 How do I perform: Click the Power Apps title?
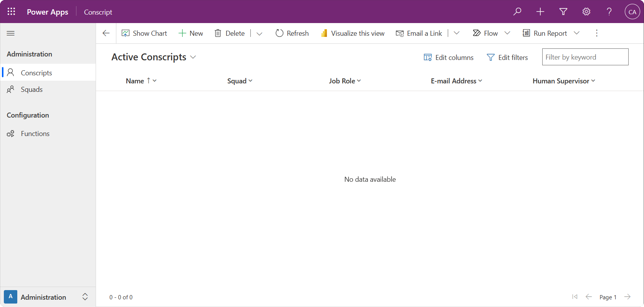point(48,12)
